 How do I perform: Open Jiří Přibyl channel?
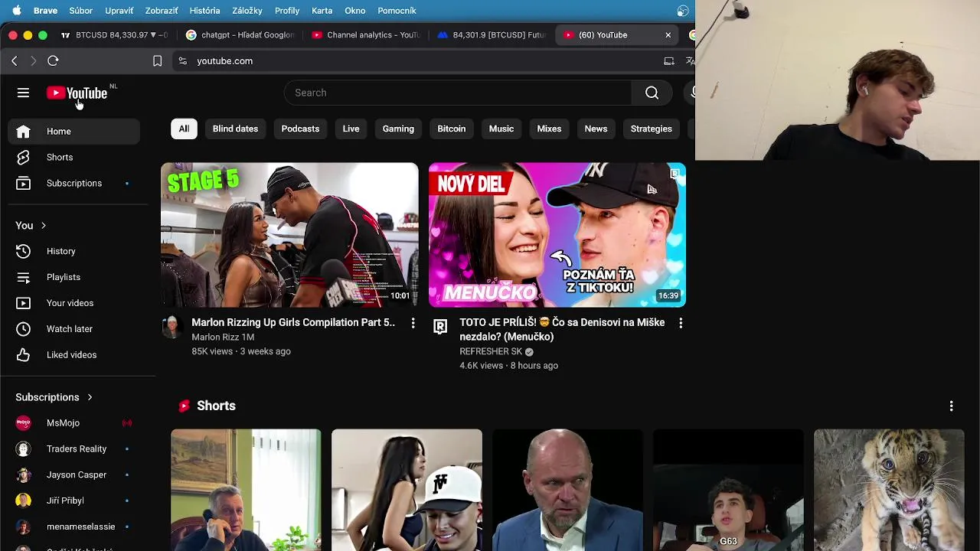click(x=73, y=500)
